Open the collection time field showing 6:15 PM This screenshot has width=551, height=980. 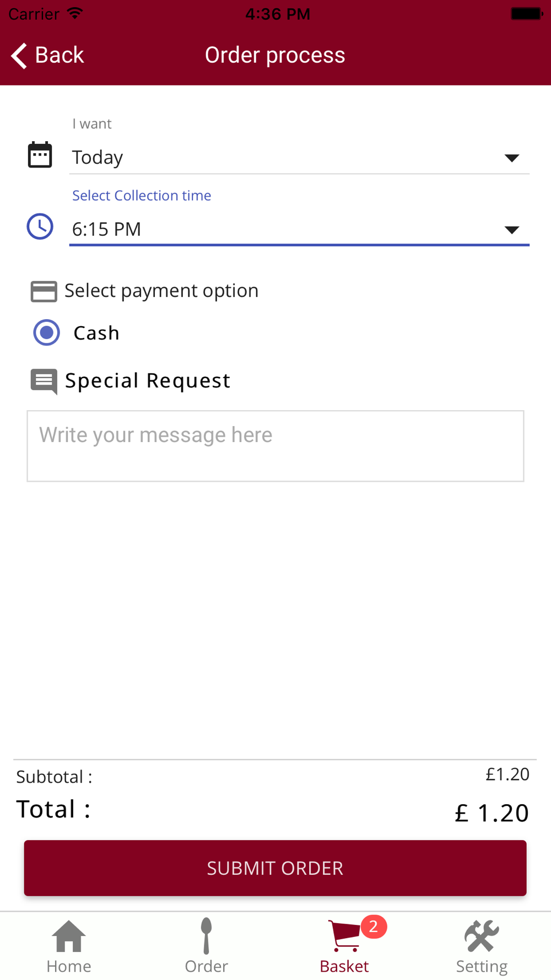[x=299, y=229]
